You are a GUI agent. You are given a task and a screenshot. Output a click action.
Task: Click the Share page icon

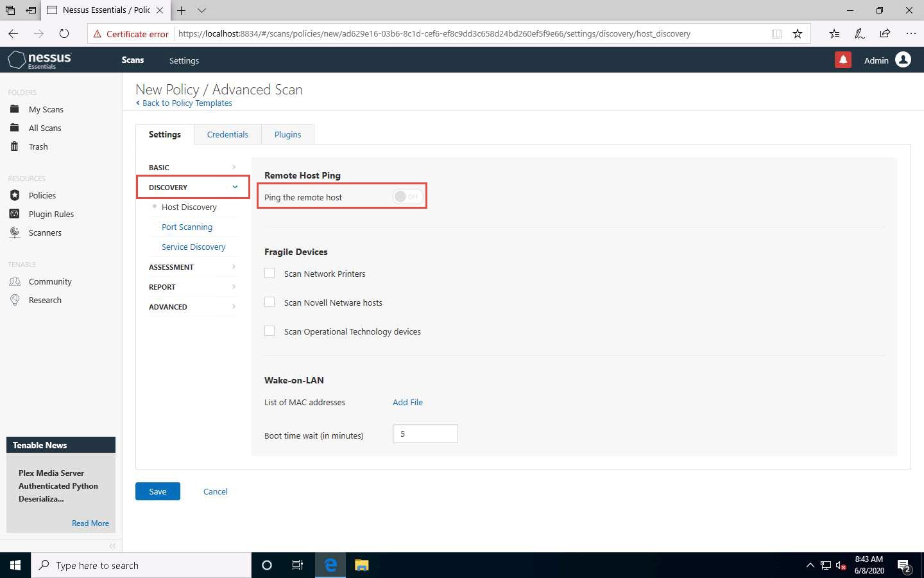coord(885,33)
